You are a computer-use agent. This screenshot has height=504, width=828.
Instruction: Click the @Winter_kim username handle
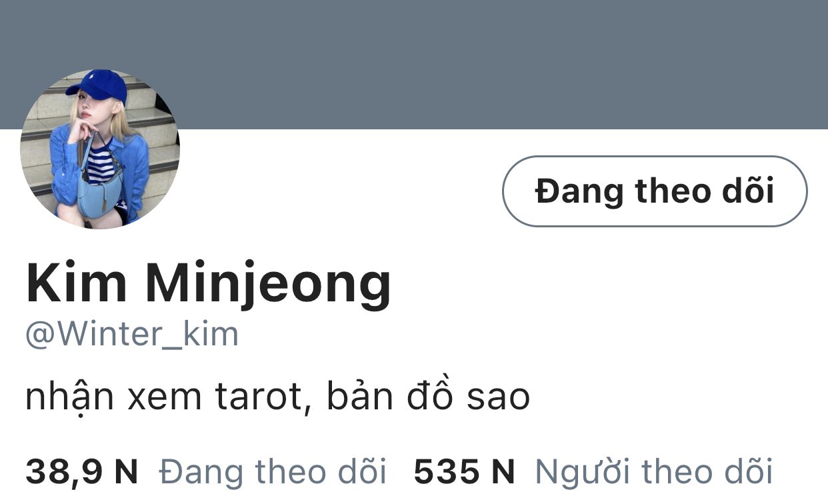click(132, 335)
